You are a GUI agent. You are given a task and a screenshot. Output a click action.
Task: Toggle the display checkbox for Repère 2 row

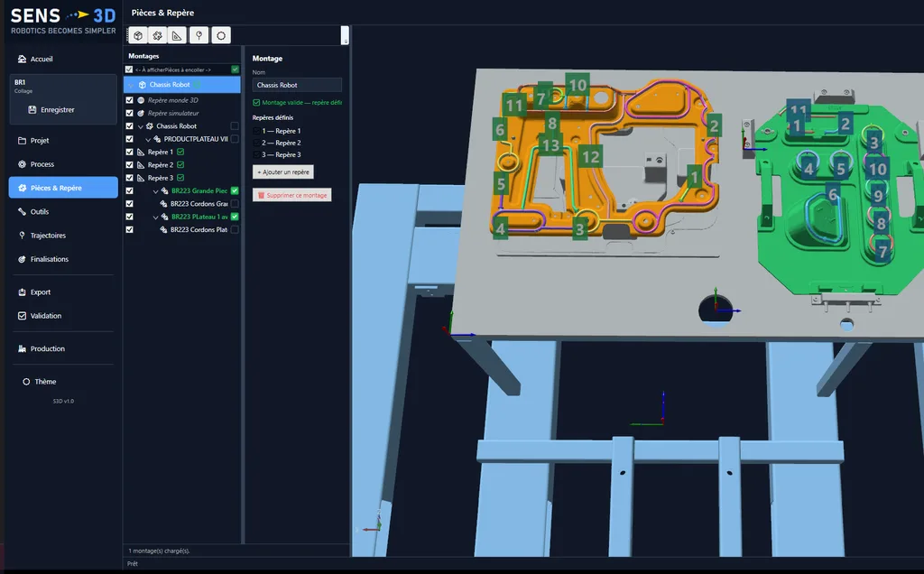tap(130, 165)
